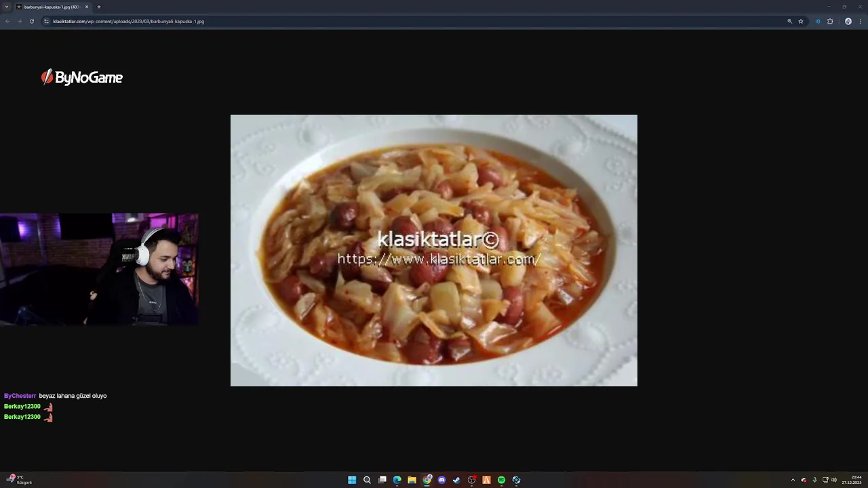Reload the current page
This screenshot has width=868, height=488.
(x=31, y=21)
